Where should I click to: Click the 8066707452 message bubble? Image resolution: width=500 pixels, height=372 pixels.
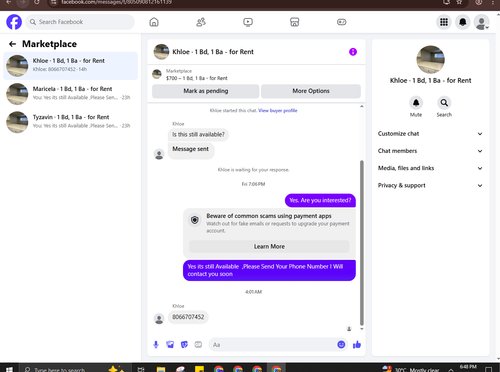point(188,317)
